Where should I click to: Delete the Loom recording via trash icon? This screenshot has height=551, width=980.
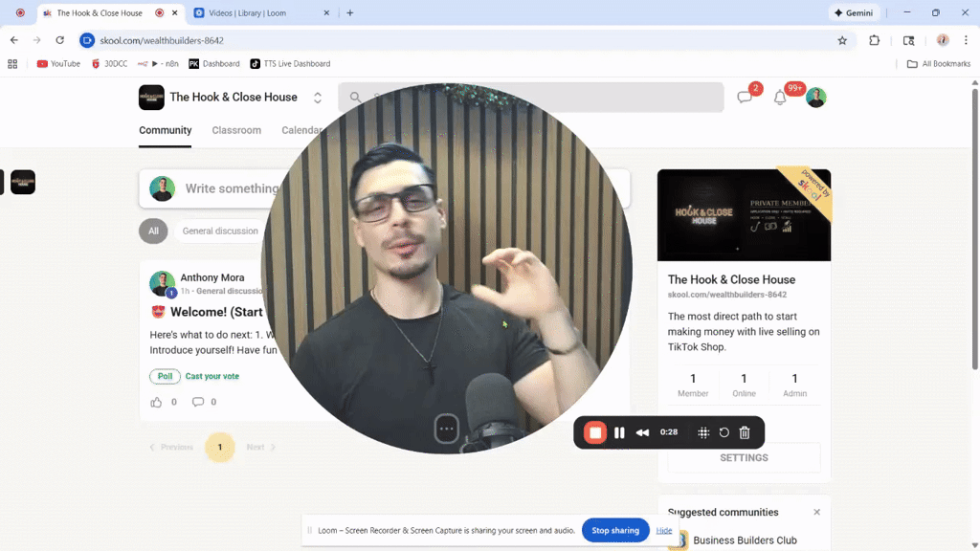click(x=745, y=432)
